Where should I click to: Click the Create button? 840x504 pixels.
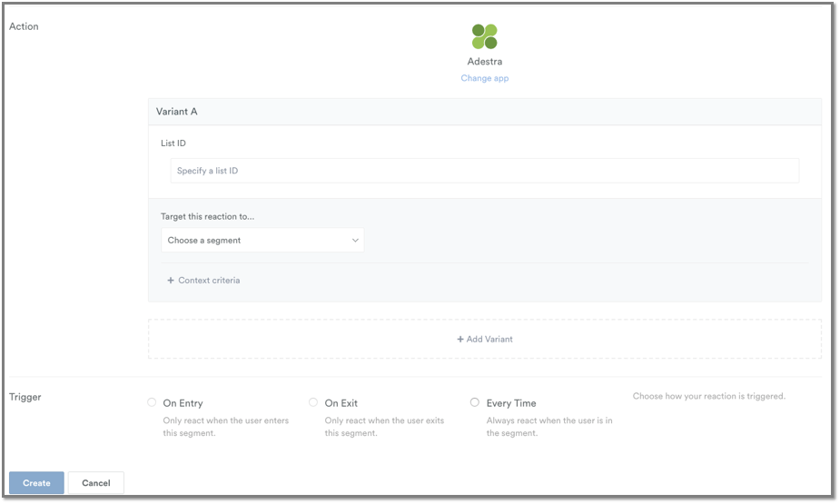(36, 482)
